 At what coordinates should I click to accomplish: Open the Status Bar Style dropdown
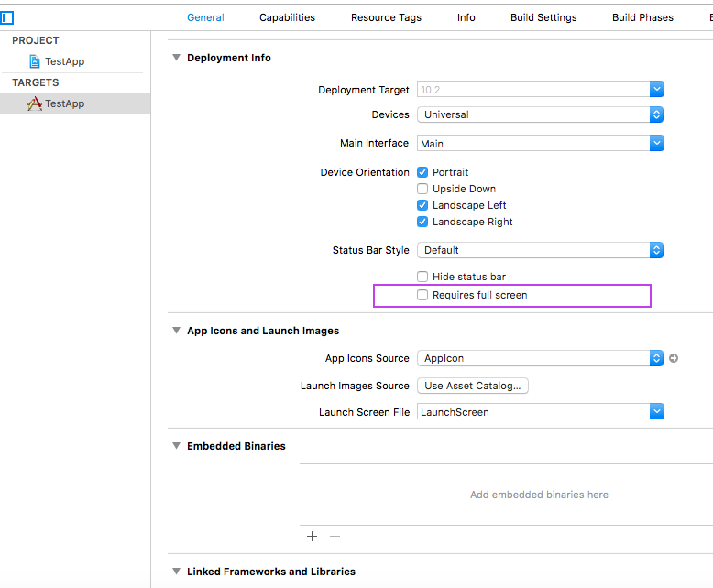pyautogui.click(x=540, y=250)
